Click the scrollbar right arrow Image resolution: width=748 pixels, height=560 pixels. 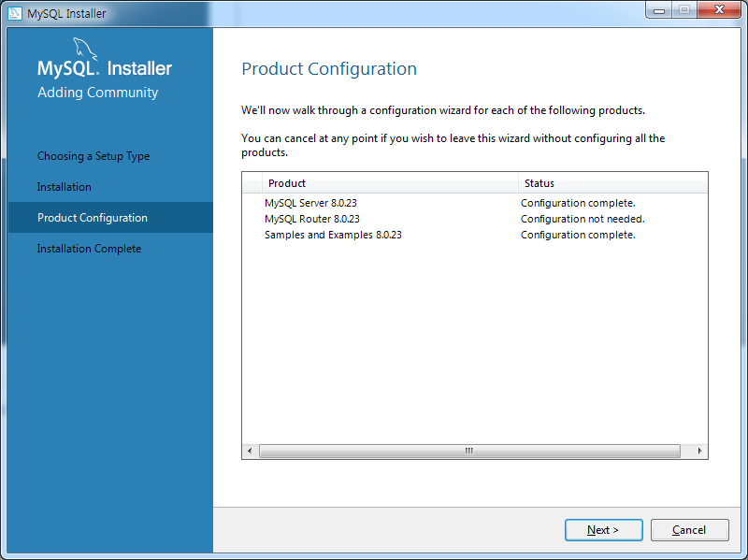tap(699, 451)
